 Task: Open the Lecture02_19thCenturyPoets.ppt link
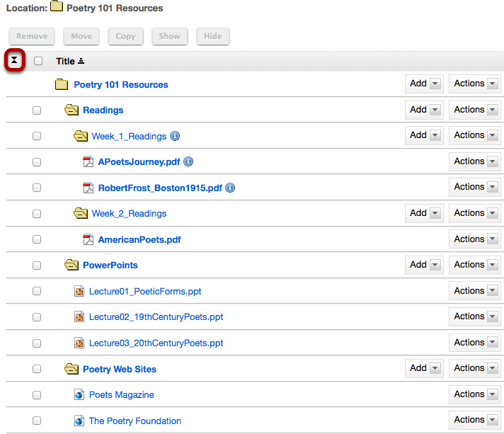click(x=156, y=317)
